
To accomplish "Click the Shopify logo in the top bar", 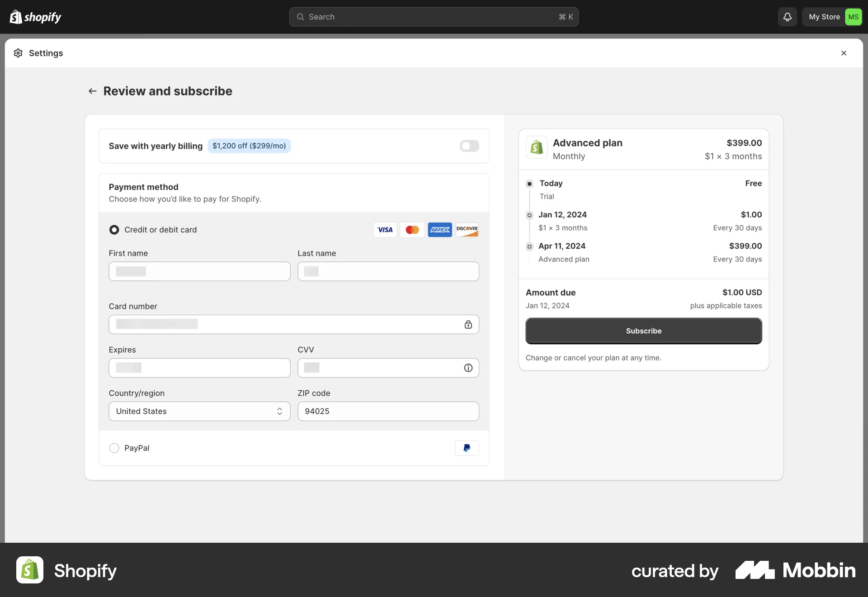I will point(35,17).
